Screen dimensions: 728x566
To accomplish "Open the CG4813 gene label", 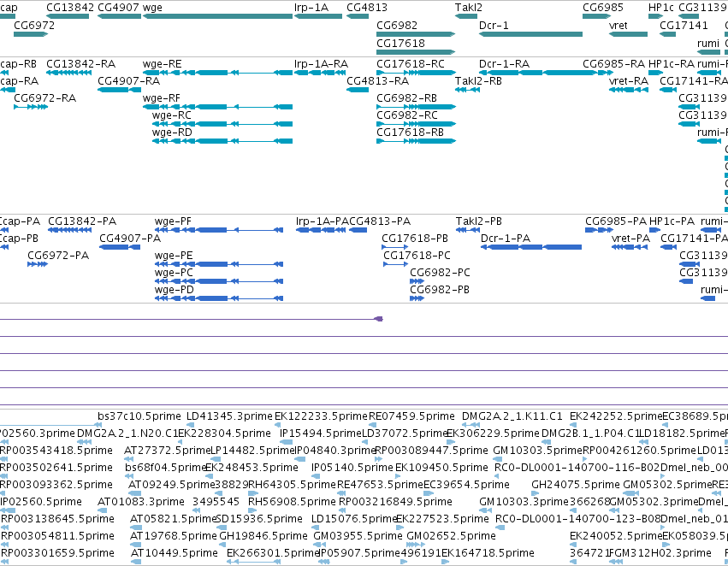I will point(367,8).
